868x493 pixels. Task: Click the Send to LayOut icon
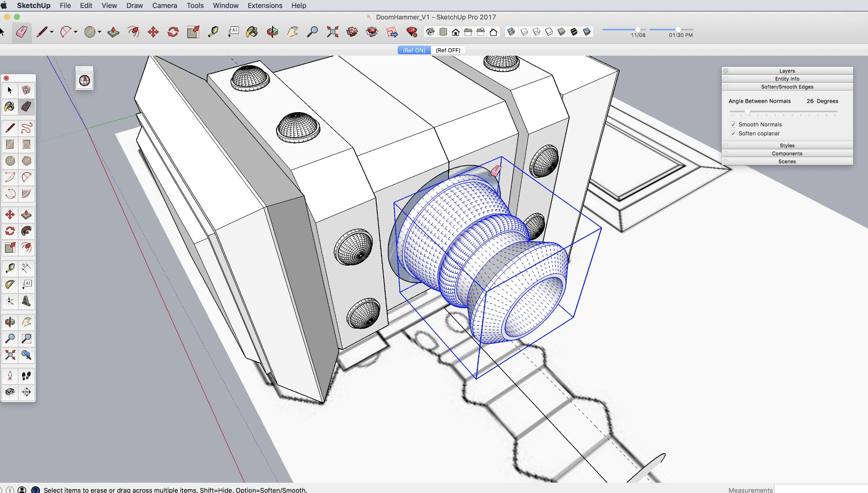pos(392,32)
